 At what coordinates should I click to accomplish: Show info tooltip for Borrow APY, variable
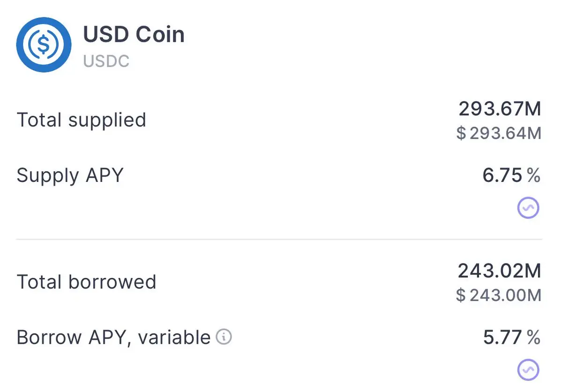tap(224, 337)
